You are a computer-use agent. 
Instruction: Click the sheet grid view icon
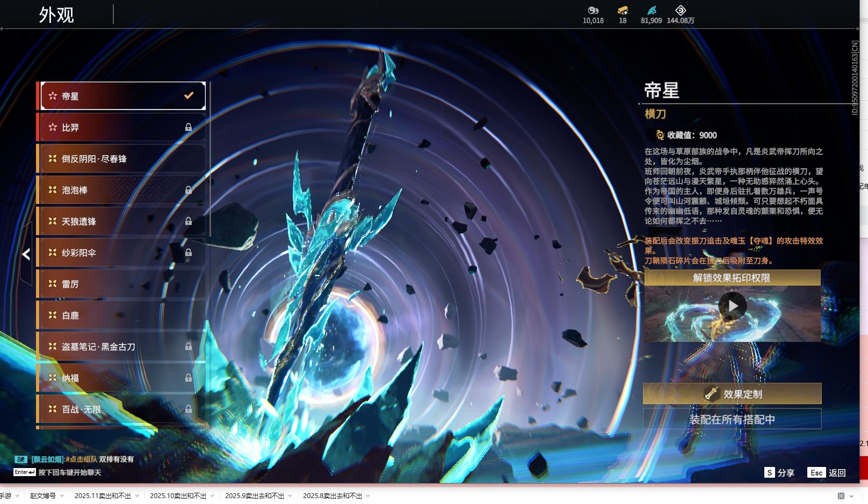pyautogui.click(x=841, y=496)
